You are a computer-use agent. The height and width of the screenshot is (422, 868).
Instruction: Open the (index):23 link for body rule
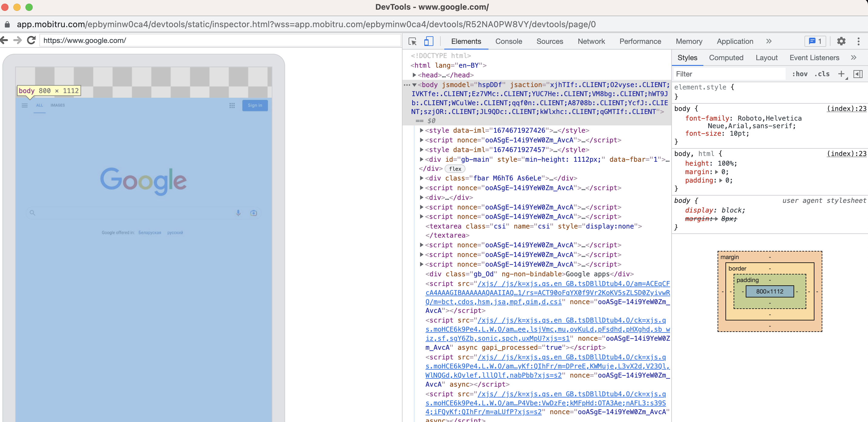pyautogui.click(x=846, y=109)
